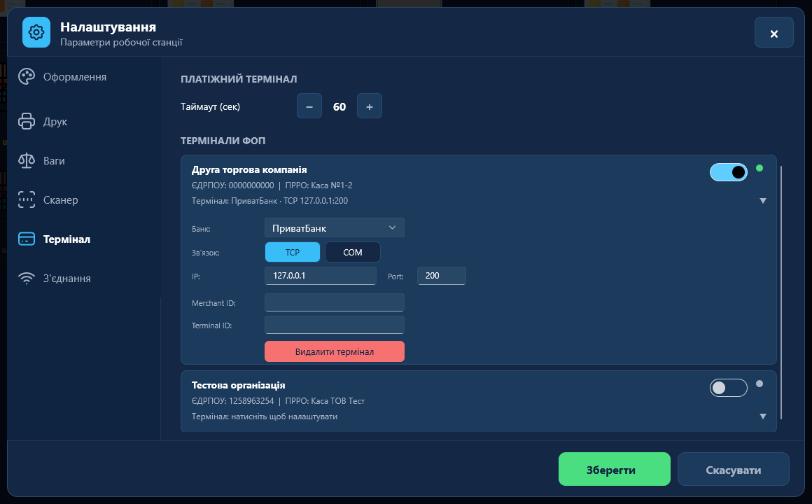Click the text Термінал: ПриватБанк · TCP 127.0.0.1:200
The width and height of the screenshot is (812, 504).
point(269,201)
